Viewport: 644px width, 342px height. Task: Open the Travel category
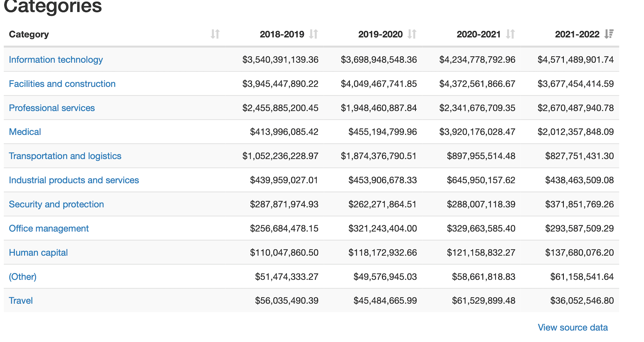tap(21, 301)
